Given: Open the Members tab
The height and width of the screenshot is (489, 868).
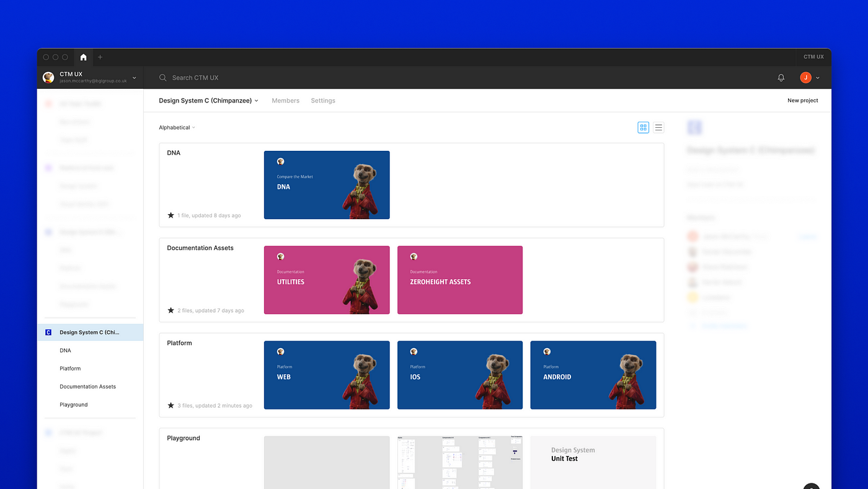Looking at the screenshot, I should (x=285, y=101).
